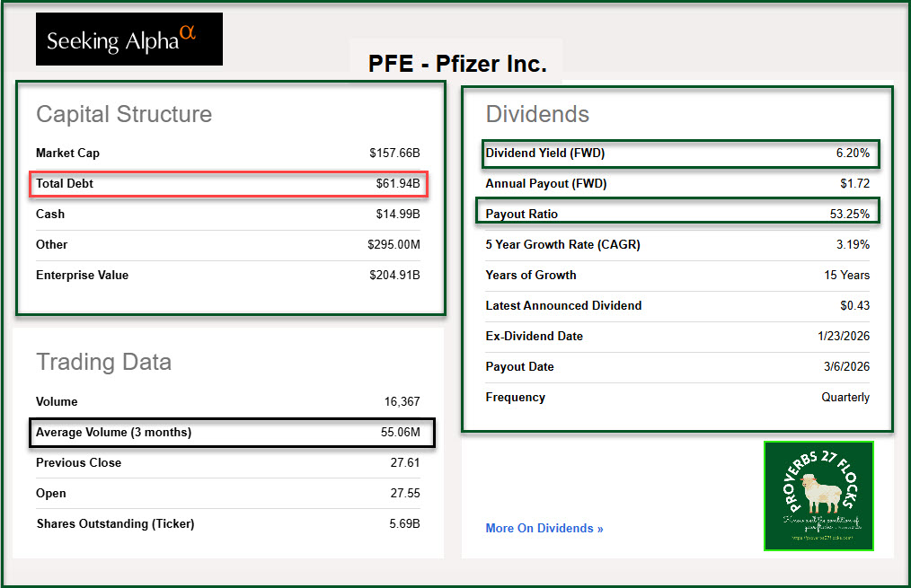Click the Market Cap value $157.66B
Viewport: 911px width, 588px height.
[394, 154]
